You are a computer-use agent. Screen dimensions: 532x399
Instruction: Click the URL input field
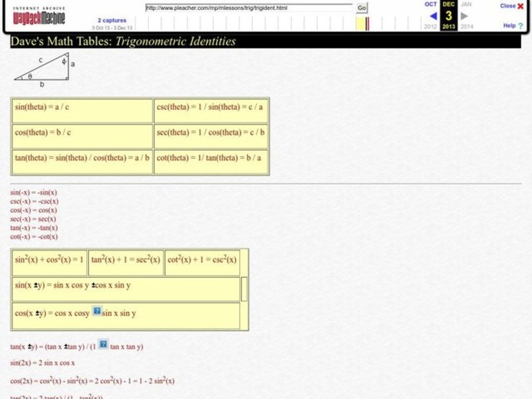(249, 7)
